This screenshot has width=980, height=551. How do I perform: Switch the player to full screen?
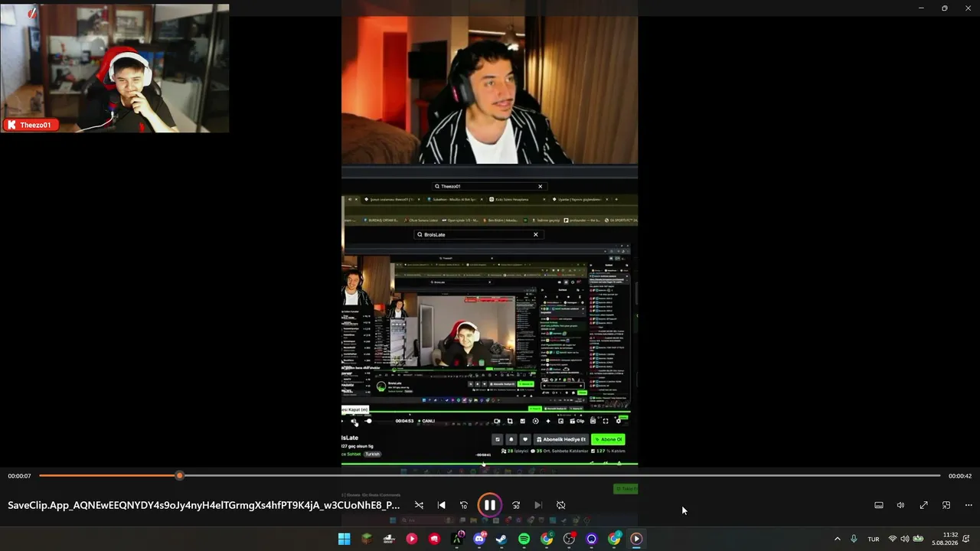click(x=923, y=505)
